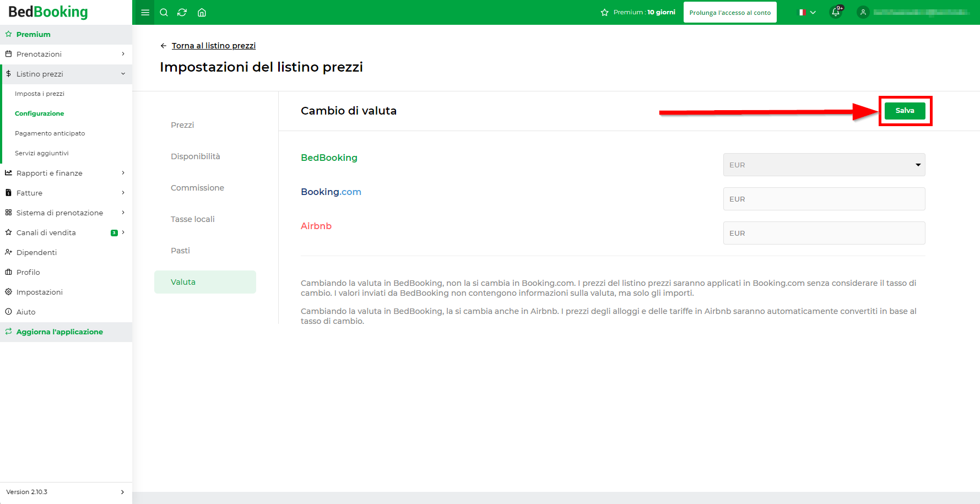Expand the Version 2.10.3 chevron
Screen dimensions: 980x504
click(122, 492)
